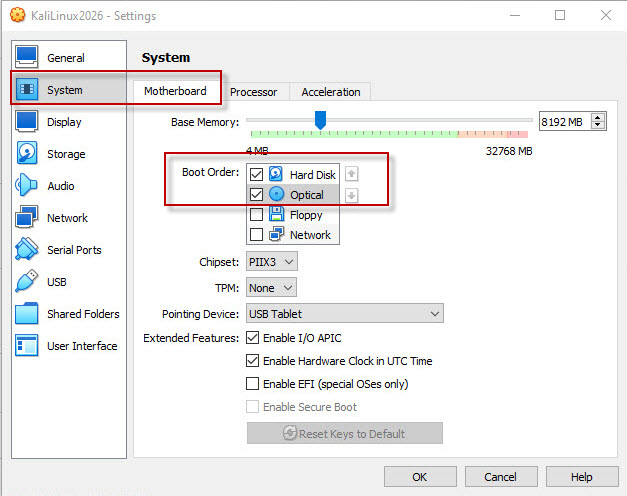Decrease base memory with down spinner
The height and width of the screenshot is (496, 627).
coord(598,125)
